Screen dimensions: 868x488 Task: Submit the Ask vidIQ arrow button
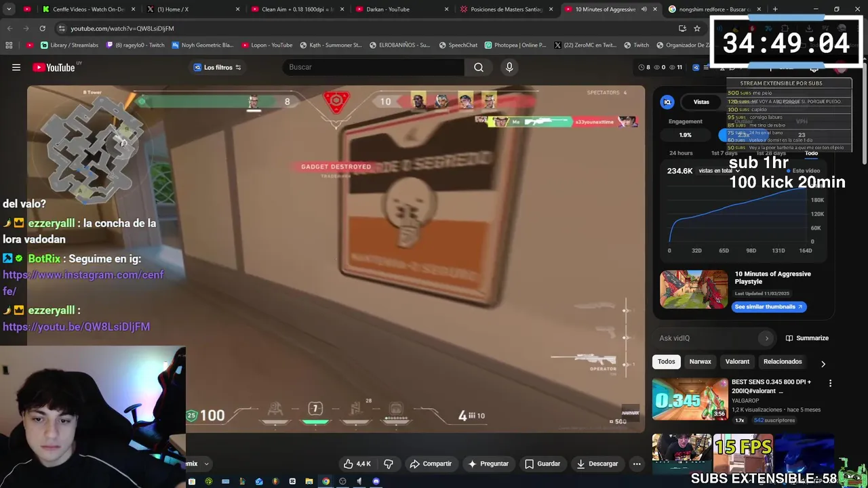click(x=767, y=338)
